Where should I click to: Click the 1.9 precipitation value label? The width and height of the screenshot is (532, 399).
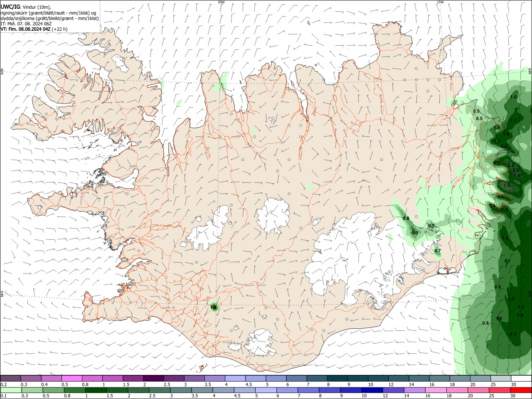tap(517, 176)
